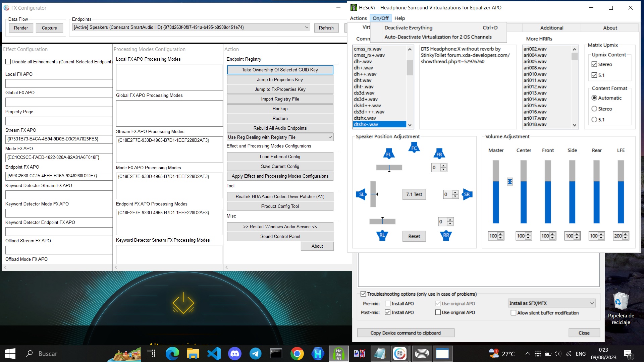Check Disable all Enhancements checkbox
This screenshot has width=644, height=362.
tap(8, 62)
